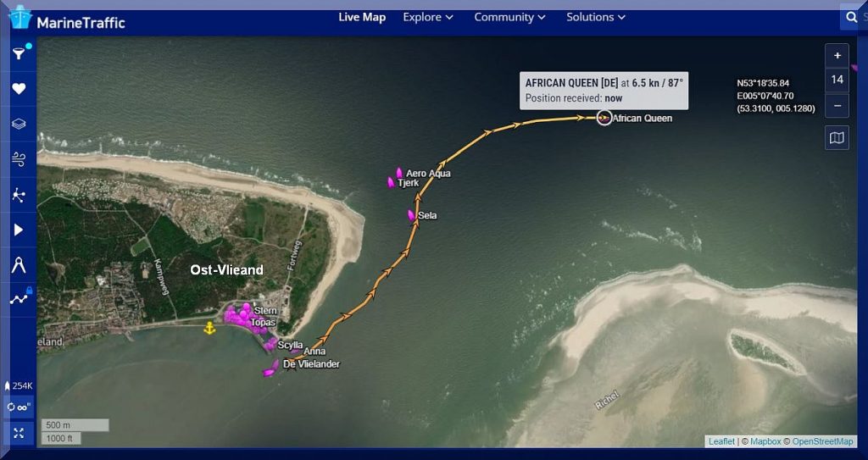Zoom out with the minus button
The height and width of the screenshot is (460, 868).
837,106
